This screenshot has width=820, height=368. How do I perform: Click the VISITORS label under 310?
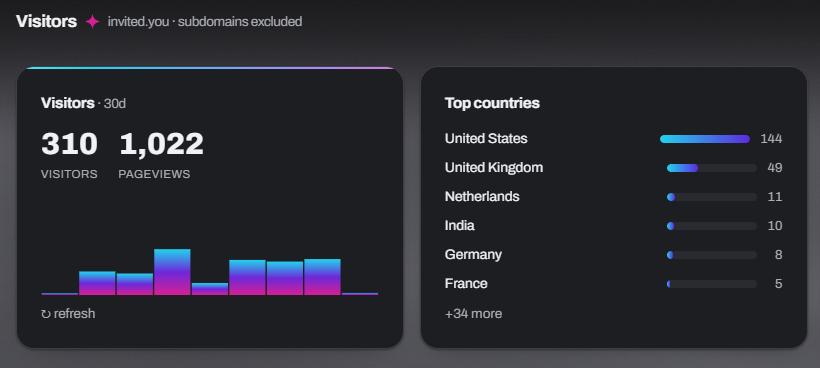[69, 174]
